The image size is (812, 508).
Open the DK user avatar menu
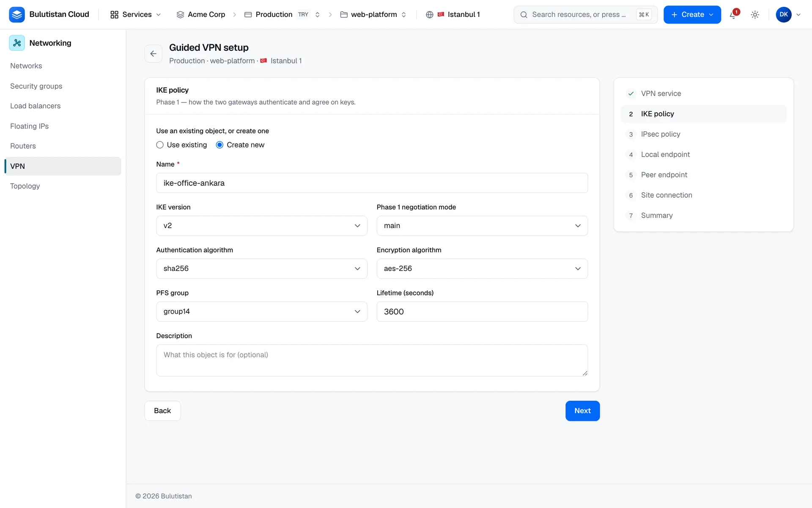pos(788,14)
